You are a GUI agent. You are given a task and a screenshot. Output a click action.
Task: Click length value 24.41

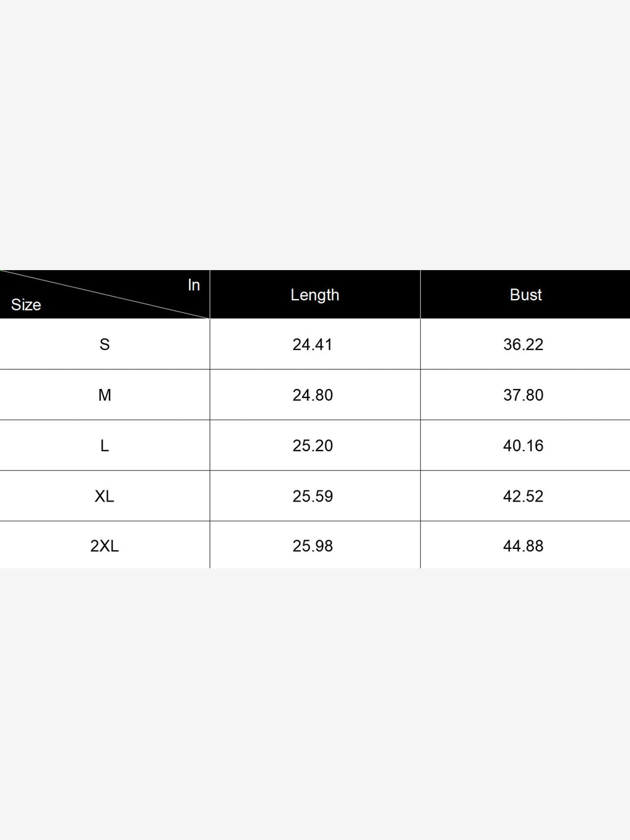coord(313,345)
